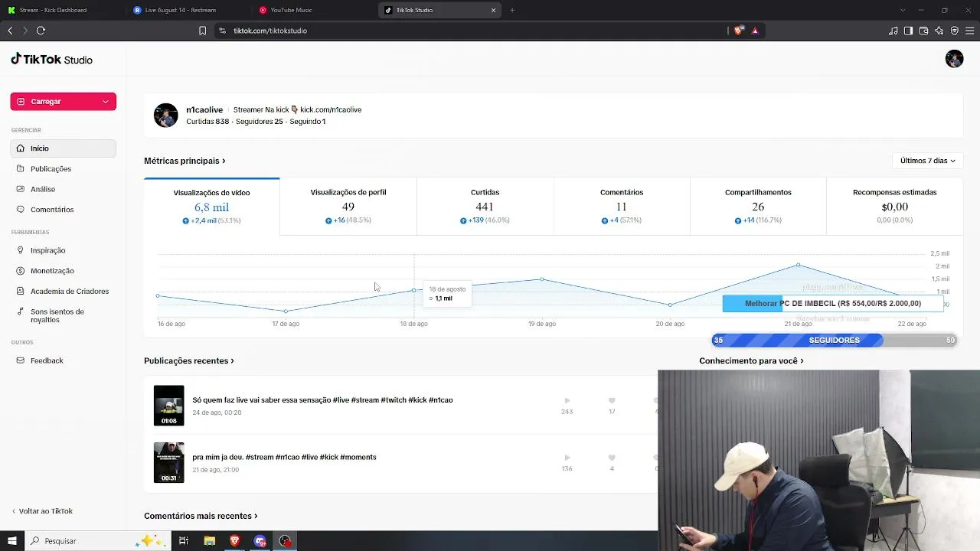
Task: Open the post 'Só quem faz live vai saber'
Action: pos(322,400)
